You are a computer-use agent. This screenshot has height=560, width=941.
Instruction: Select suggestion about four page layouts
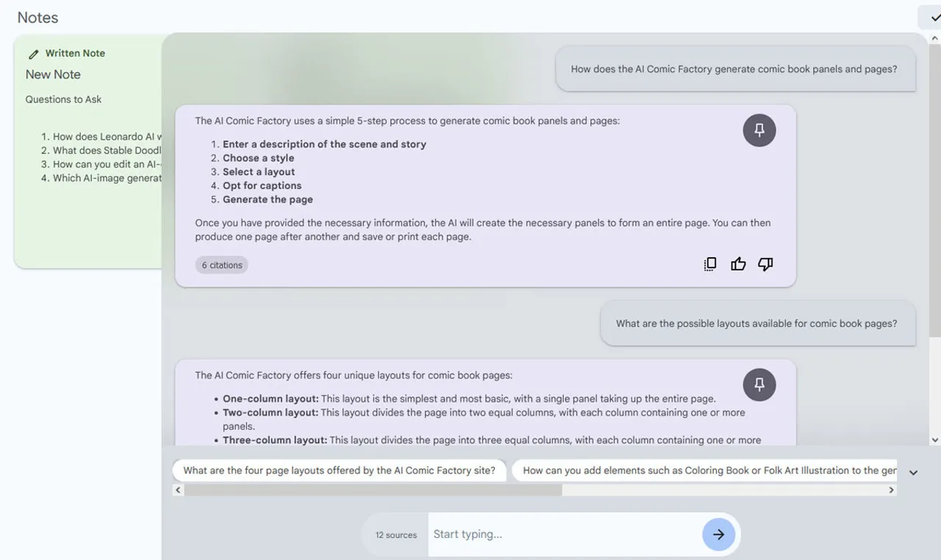[x=339, y=470]
